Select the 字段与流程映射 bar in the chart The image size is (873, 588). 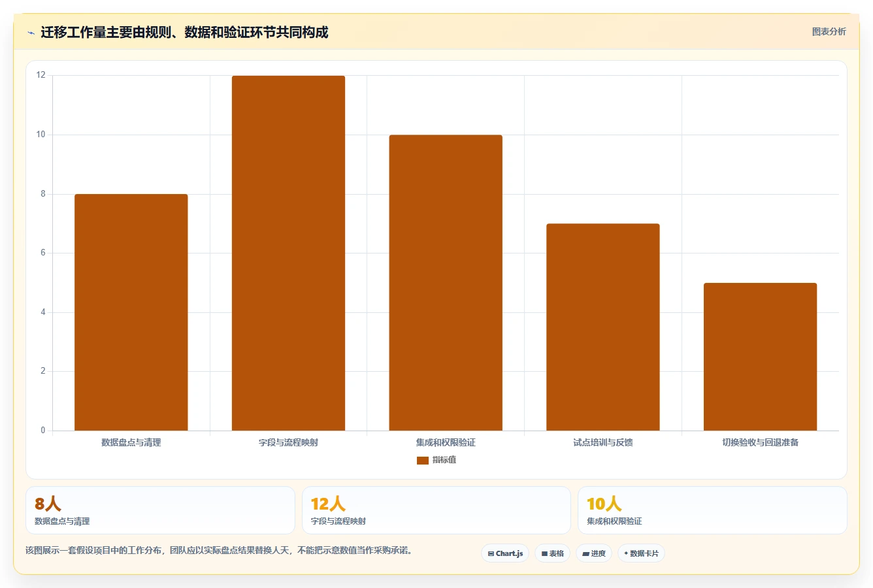coord(288,253)
